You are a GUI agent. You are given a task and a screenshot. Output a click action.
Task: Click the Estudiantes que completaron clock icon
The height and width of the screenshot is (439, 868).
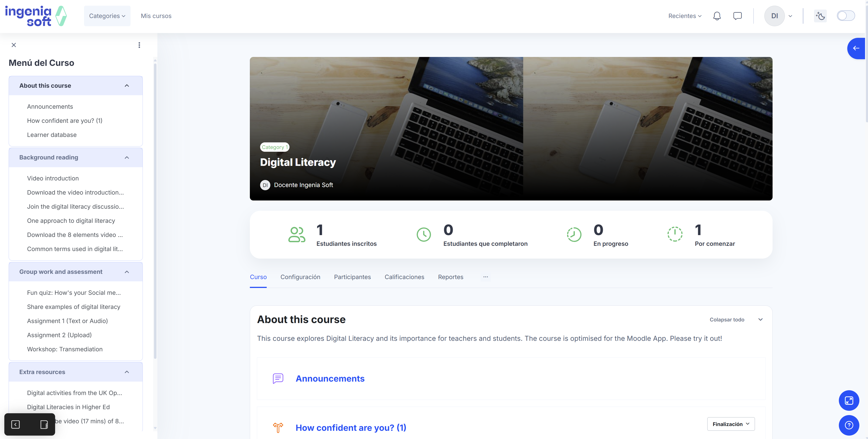[x=424, y=234]
